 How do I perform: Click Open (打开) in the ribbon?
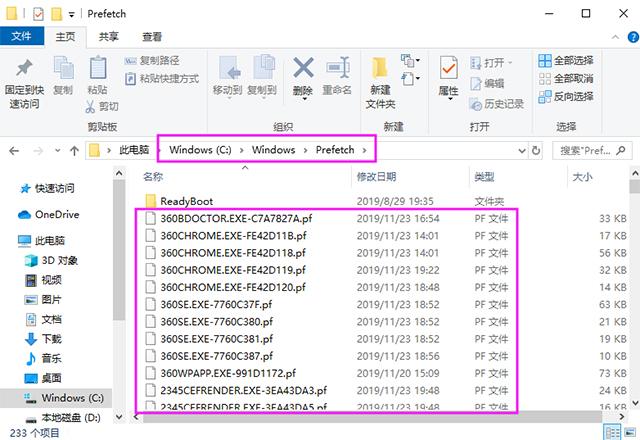click(491, 63)
